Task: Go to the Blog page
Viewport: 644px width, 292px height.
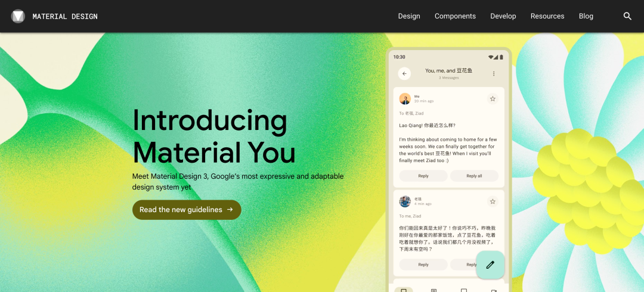Action: (586, 16)
